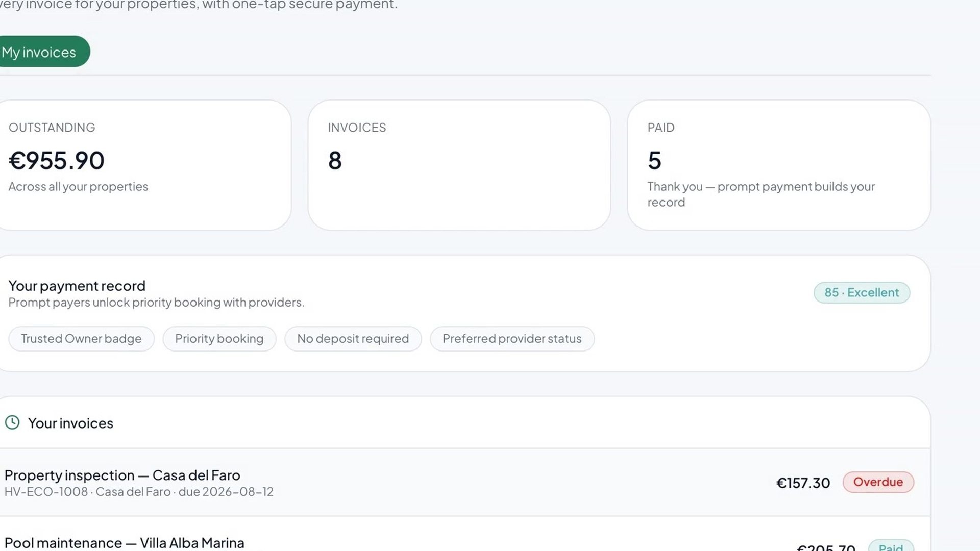Click the Overdue status badge
The height and width of the screenshot is (551, 980).
click(878, 482)
